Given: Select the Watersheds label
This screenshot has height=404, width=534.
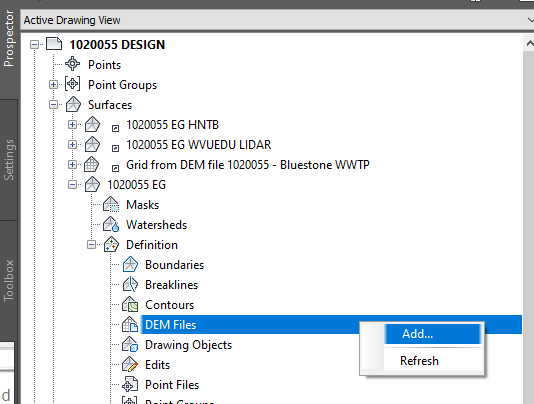Looking at the screenshot, I should pyautogui.click(x=156, y=225).
